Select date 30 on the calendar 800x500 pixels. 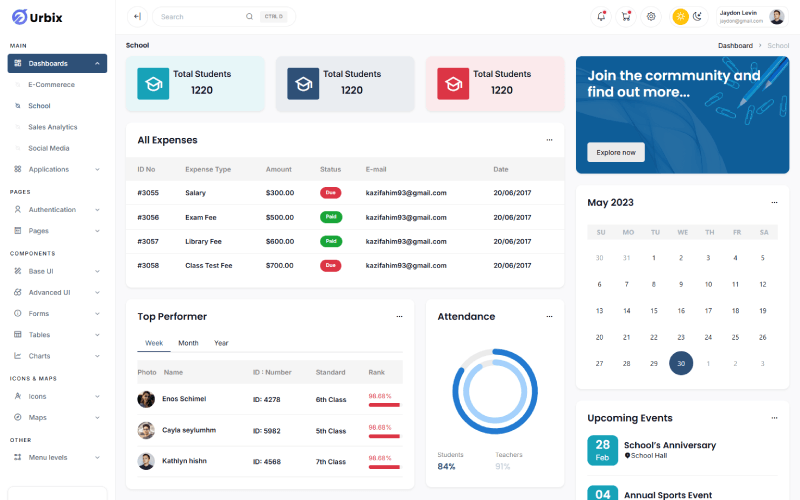(x=681, y=363)
